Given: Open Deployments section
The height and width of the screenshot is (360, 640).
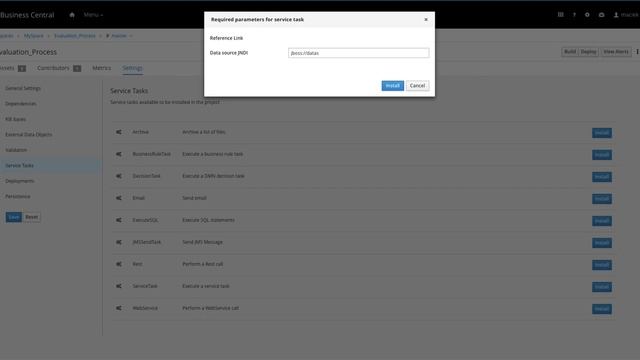Looking at the screenshot, I should (20, 181).
